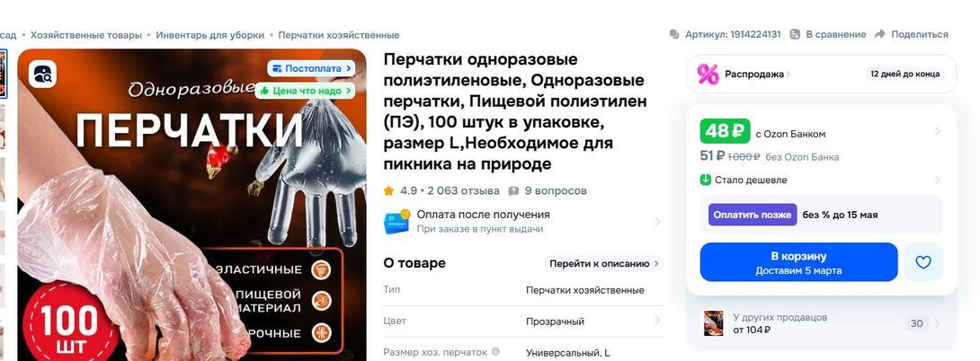
Task: Open the 2 063 отзыва reviews link
Action: click(x=463, y=190)
